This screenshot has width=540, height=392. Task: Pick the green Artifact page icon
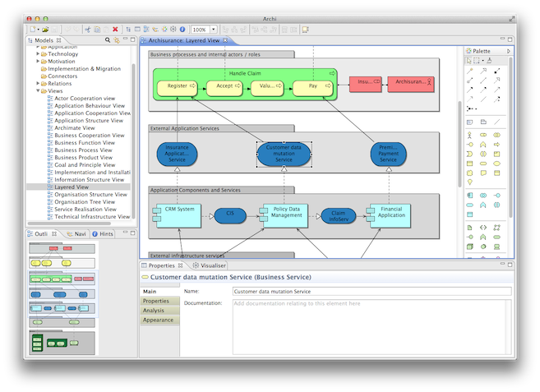coord(470,228)
